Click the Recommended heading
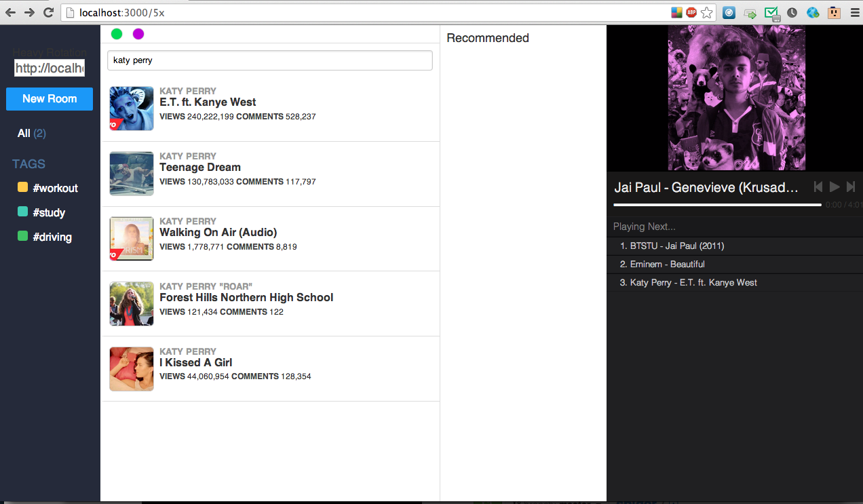Image resolution: width=863 pixels, height=504 pixels. tap(488, 38)
